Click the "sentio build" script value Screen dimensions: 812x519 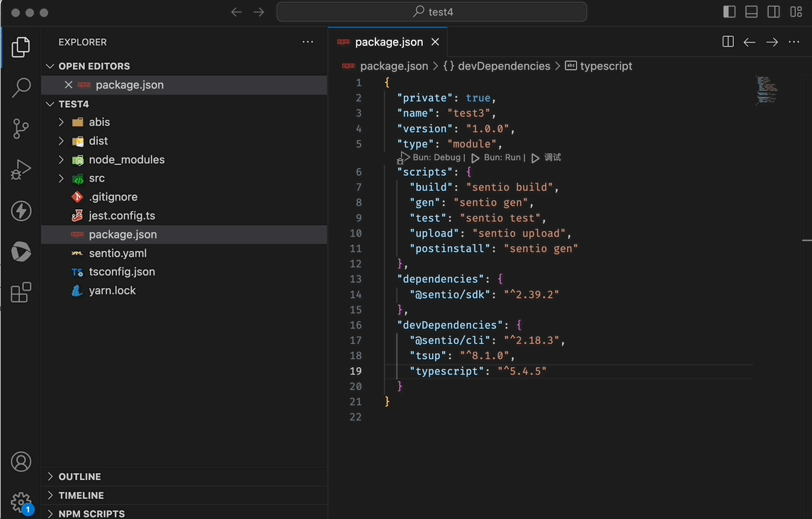(x=509, y=187)
